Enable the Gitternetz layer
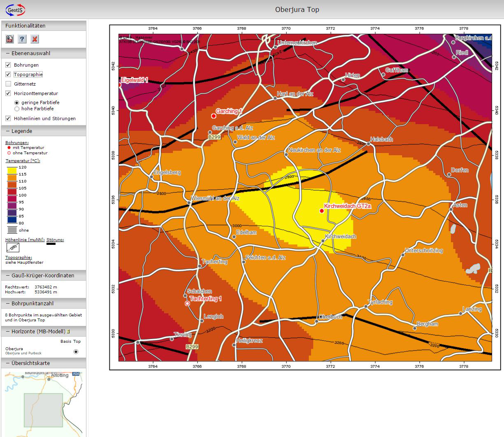504x437 pixels. click(8, 84)
